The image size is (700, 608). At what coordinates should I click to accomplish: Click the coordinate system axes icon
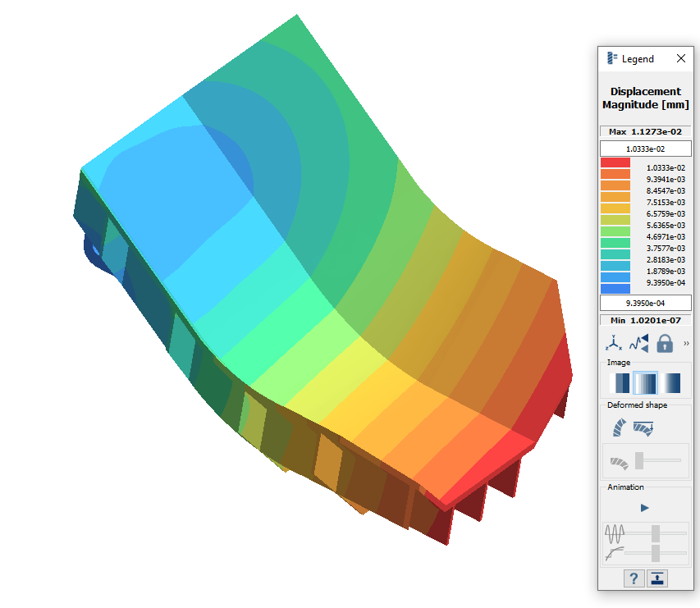[613, 343]
